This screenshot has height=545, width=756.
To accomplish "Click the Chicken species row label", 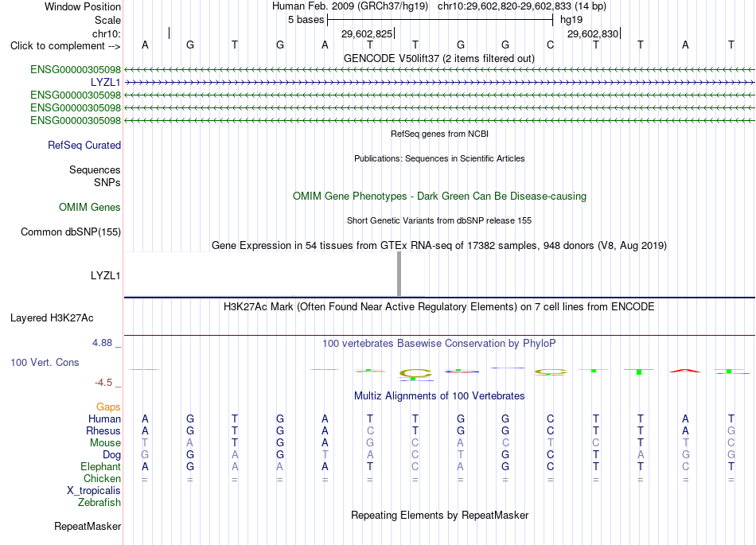I will tap(102, 478).
